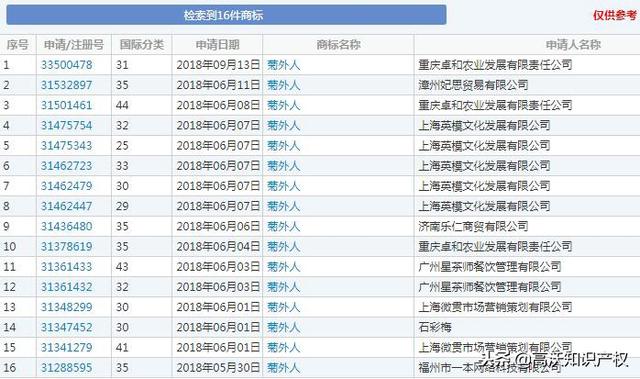The width and height of the screenshot is (640, 379).
Task: Open registration number 31341279 link
Action: point(67,348)
